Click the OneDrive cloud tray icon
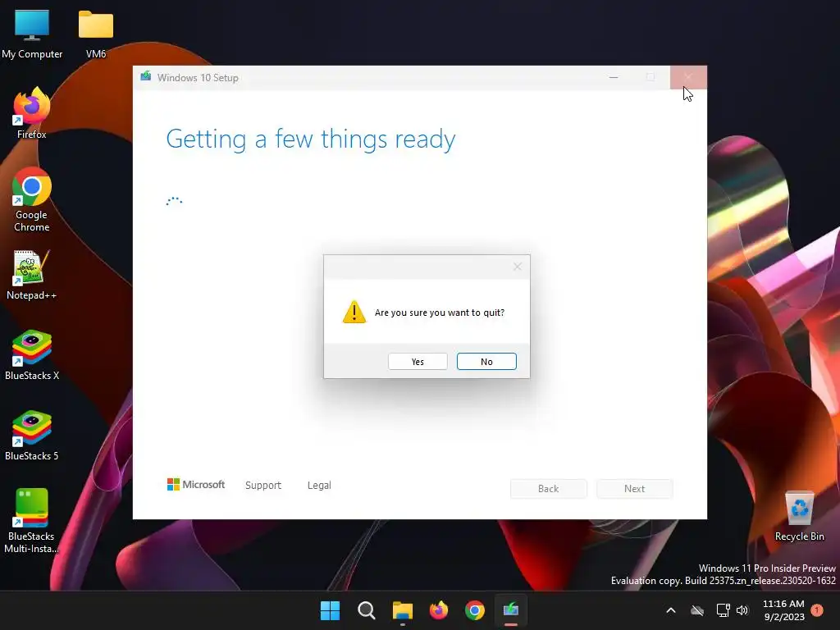The image size is (840, 630). 697,610
